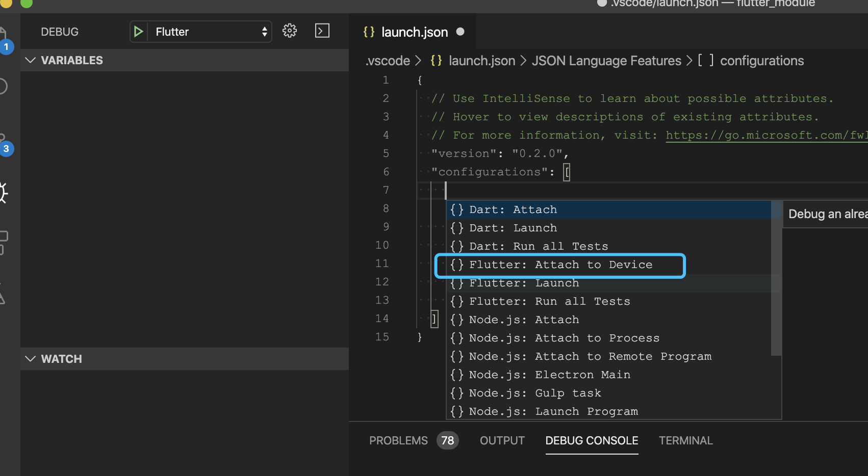Collapse the WATCH section

click(185, 359)
